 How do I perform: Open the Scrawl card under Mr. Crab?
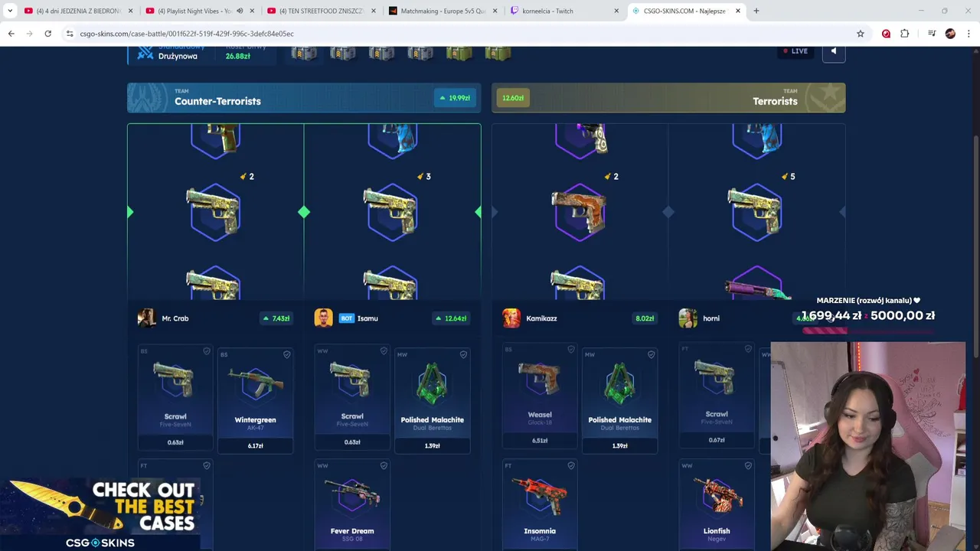click(x=175, y=397)
